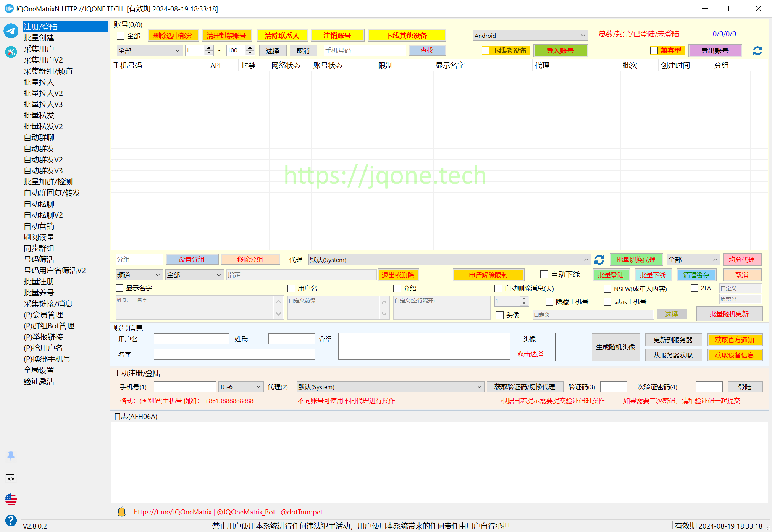Click the 批量随机更新 button
The height and width of the screenshot is (532, 772).
pyautogui.click(x=729, y=314)
